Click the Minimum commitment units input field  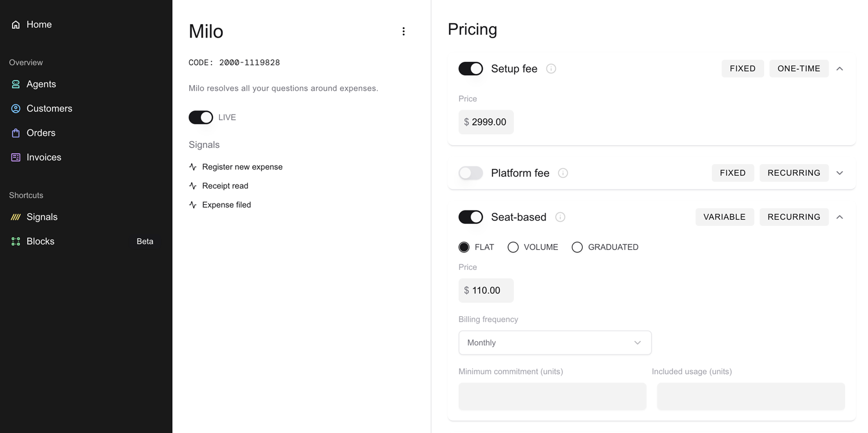(x=552, y=396)
